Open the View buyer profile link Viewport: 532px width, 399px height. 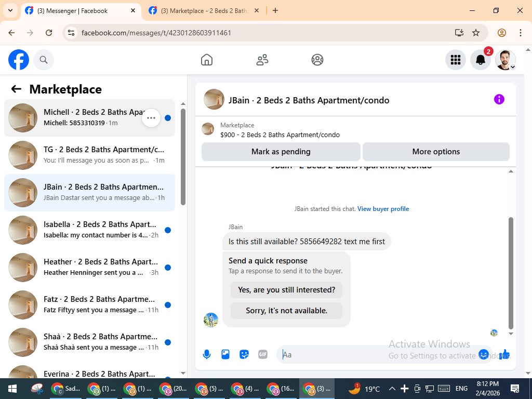pyautogui.click(x=383, y=209)
